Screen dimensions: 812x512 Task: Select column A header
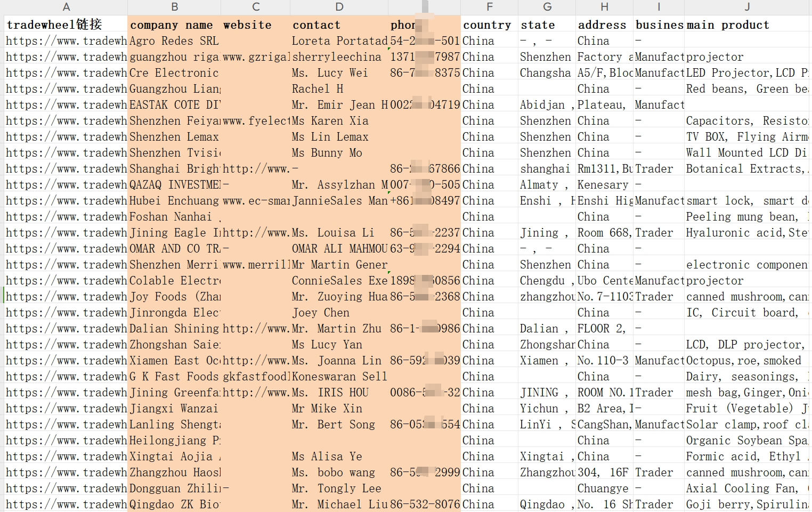coord(66,7)
